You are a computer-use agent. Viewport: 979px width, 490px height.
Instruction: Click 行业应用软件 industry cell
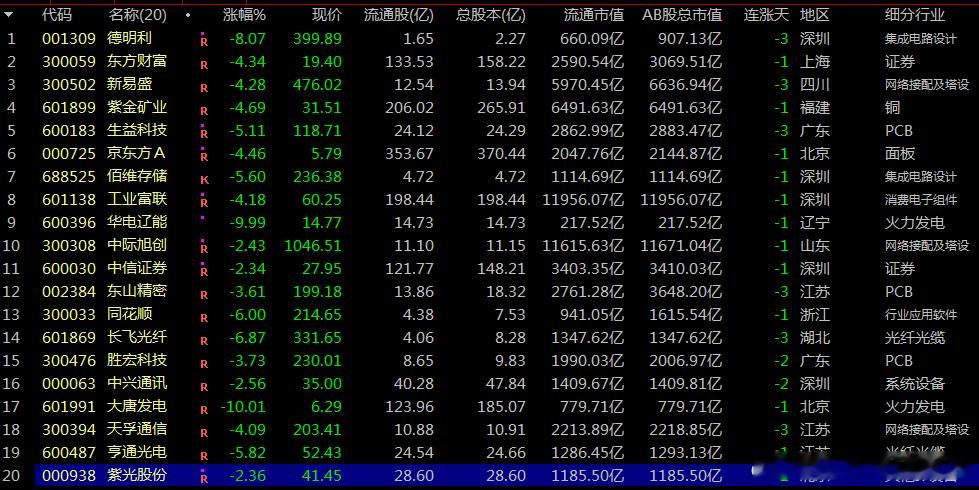click(x=920, y=315)
